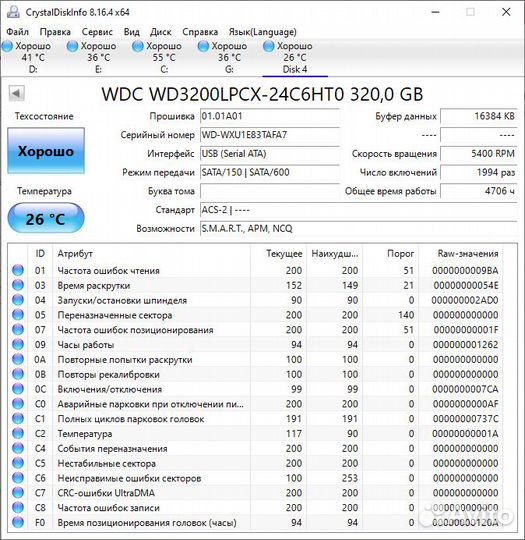The height and width of the screenshot is (540, 525).
Task: Click raw value 0000000737C
Action: (465, 419)
